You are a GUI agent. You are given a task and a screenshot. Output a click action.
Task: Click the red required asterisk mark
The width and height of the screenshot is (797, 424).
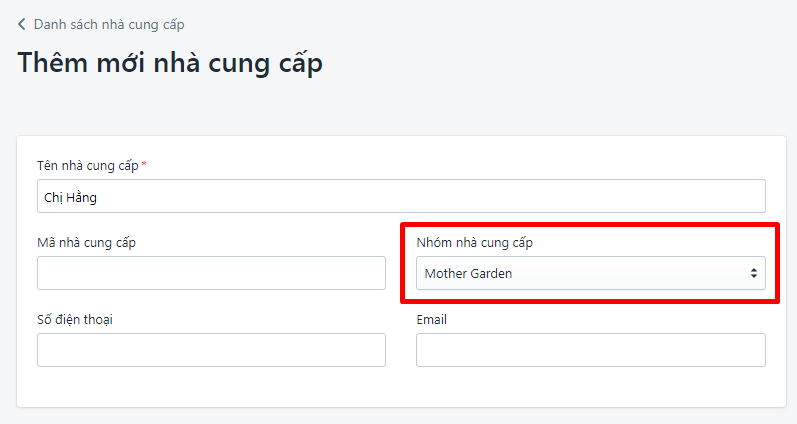pos(144,164)
